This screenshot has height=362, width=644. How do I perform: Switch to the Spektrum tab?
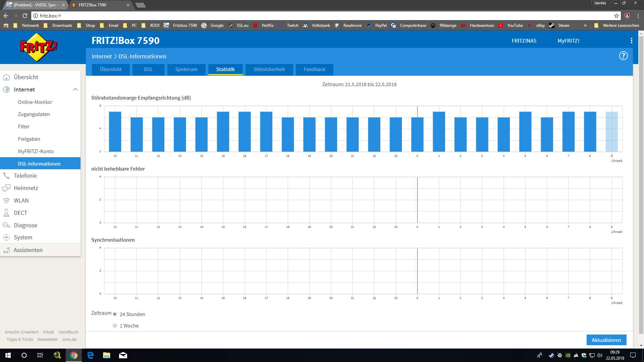(x=186, y=69)
